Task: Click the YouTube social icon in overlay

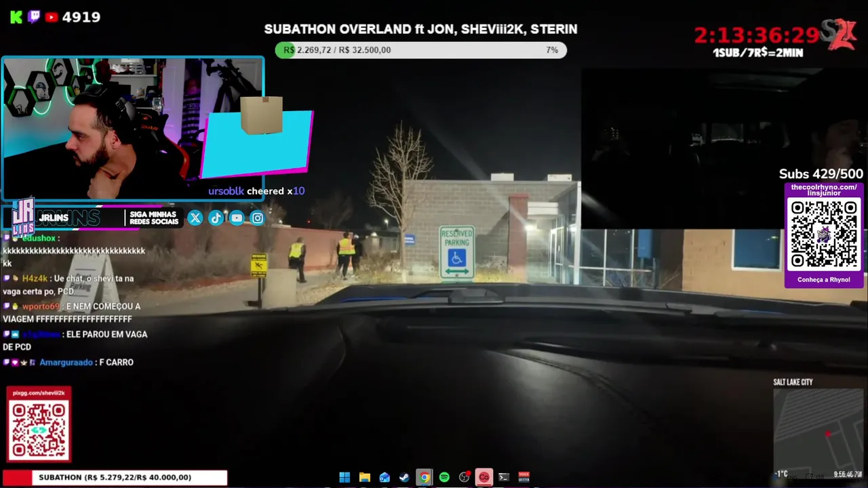Action: click(x=237, y=218)
